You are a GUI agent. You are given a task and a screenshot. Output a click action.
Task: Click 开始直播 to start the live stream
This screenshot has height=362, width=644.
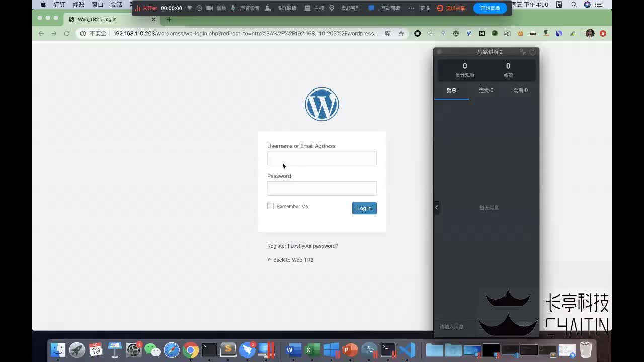click(490, 8)
